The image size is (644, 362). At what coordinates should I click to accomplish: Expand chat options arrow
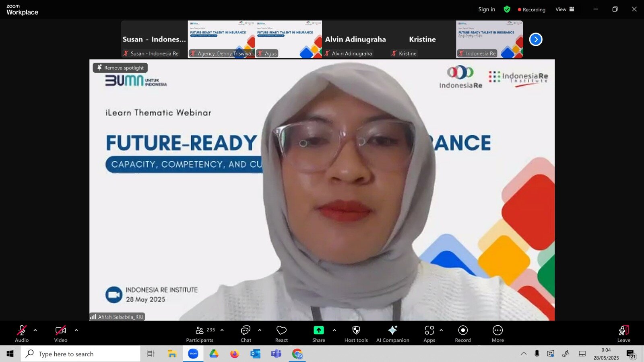tap(260, 330)
